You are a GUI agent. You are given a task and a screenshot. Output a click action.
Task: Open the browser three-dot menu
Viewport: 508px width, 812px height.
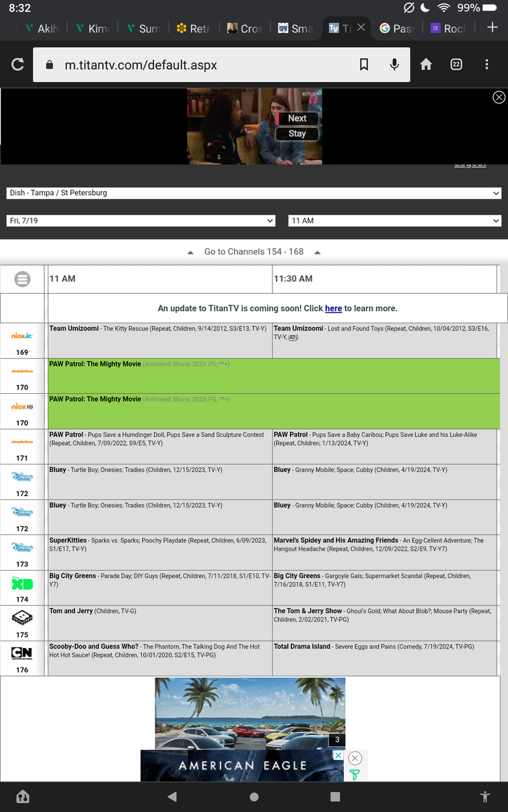coord(486,65)
